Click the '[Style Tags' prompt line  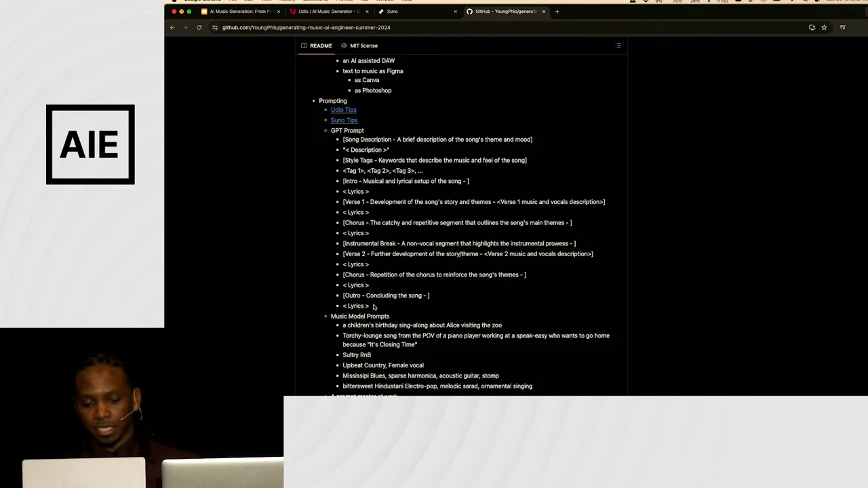tap(435, 161)
